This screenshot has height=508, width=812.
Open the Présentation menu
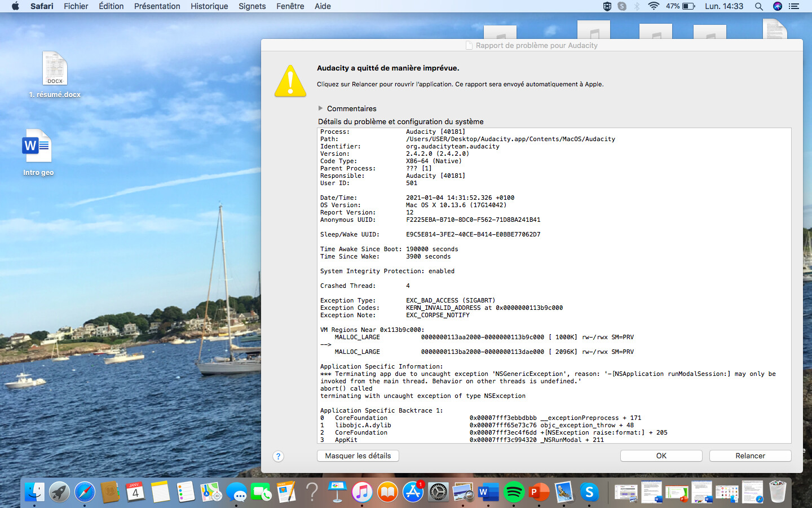coord(157,6)
